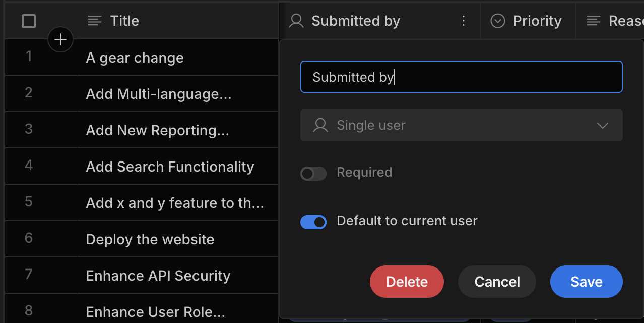Click the Title column header
The image size is (644, 323).
coord(178,21)
